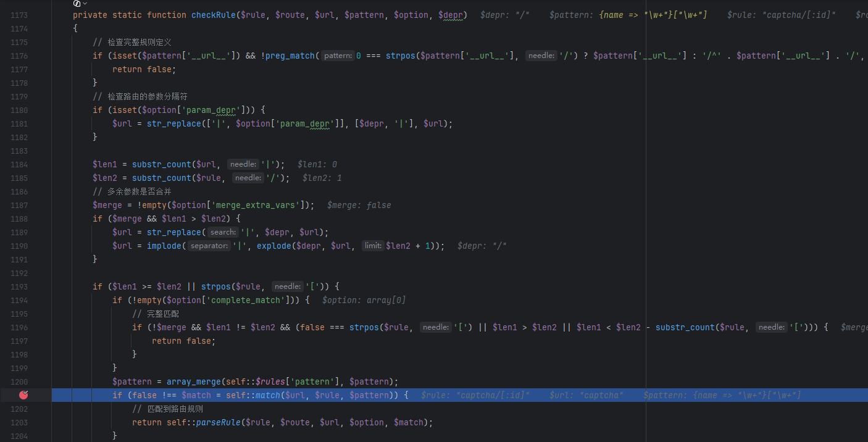Click inline '$depr: "/"' on line 1190
Screen dimensions: 868x442
click(483, 246)
